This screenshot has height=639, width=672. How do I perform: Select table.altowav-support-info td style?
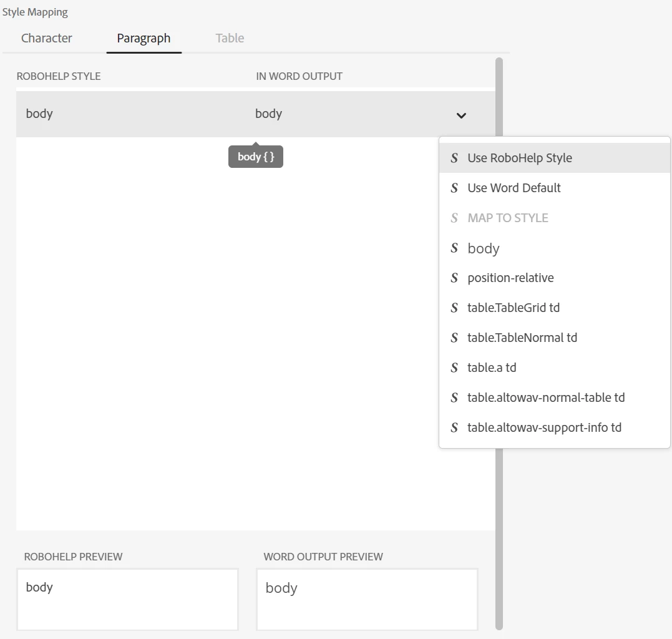tap(554, 427)
